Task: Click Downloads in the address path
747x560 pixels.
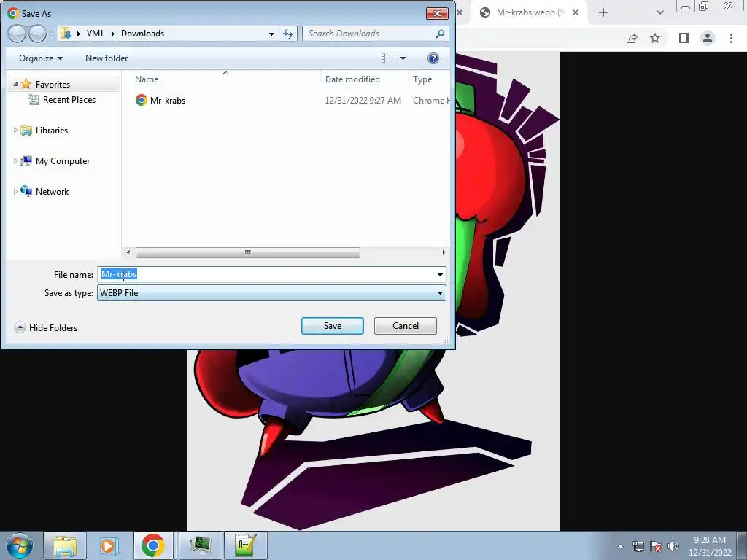Action: click(142, 34)
